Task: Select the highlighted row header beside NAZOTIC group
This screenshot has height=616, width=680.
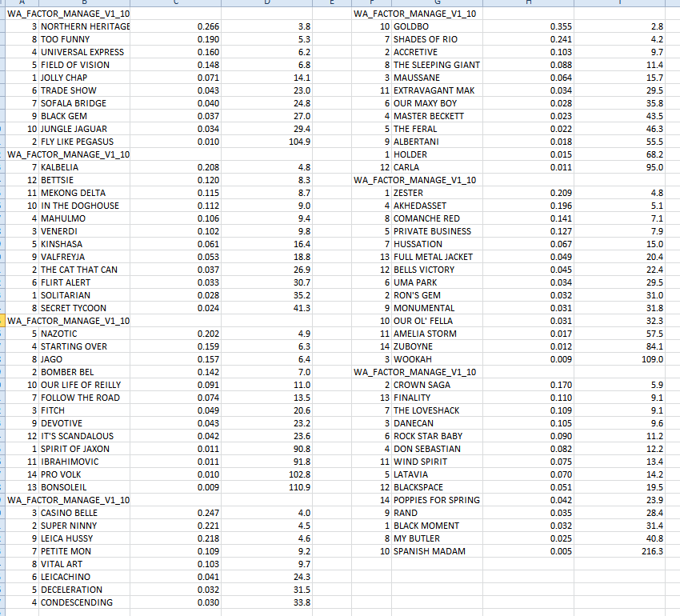Action: point(2,321)
